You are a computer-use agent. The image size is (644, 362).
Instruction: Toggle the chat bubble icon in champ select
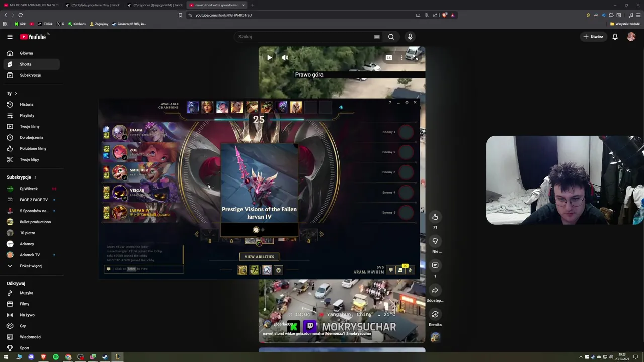(390, 270)
